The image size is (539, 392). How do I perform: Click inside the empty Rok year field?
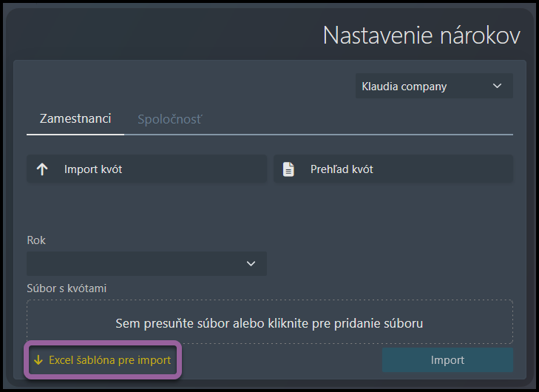pyautogui.click(x=147, y=263)
